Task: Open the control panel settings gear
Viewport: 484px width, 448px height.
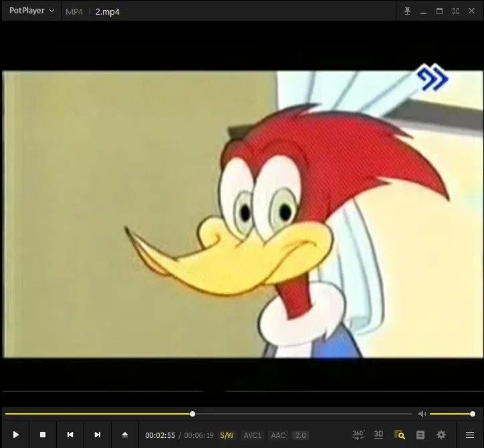Action: point(441,435)
